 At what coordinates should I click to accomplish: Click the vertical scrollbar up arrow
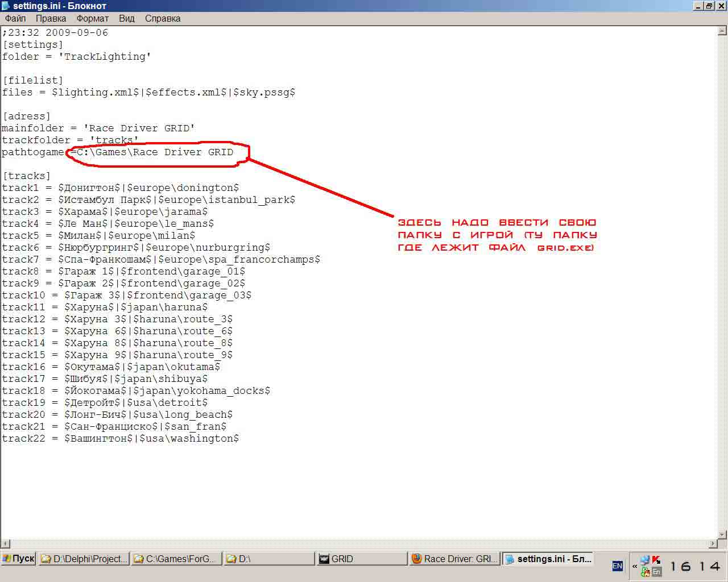pos(723,31)
